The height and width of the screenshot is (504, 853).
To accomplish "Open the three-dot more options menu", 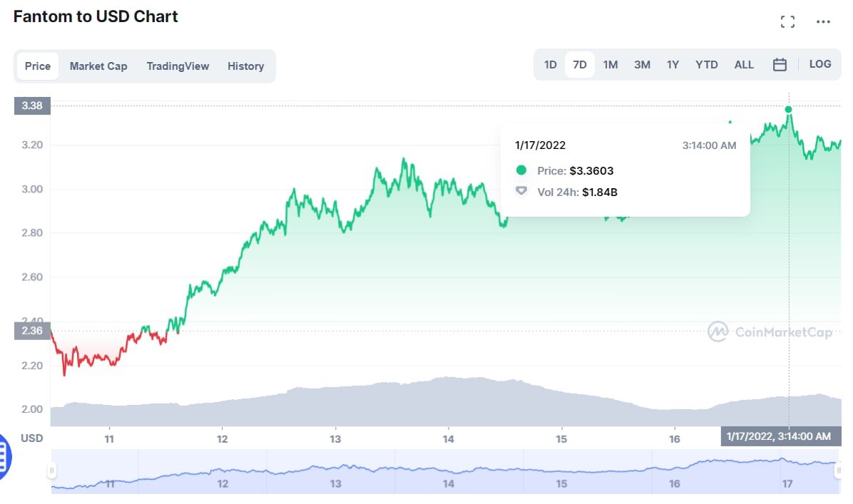I will tap(823, 22).
